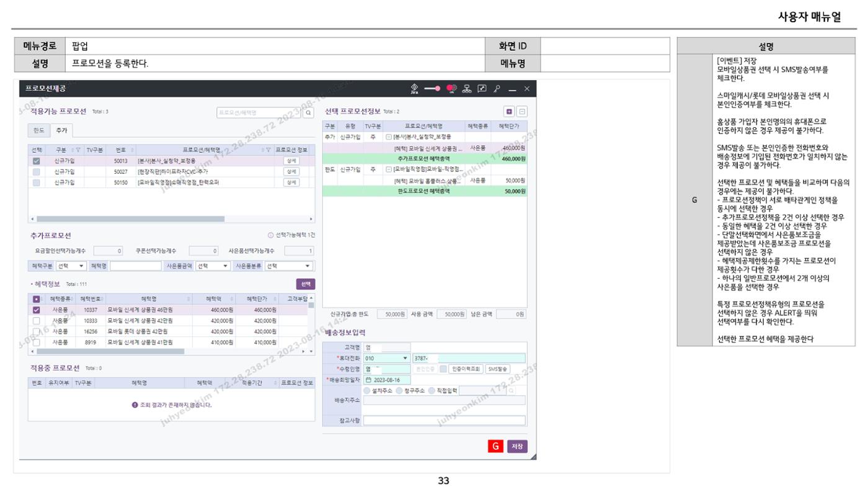The width and height of the screenshot is (868, 489).
Task: Switch to the 추가 tab
Action: pyautogui.click(x=61, y=132)
